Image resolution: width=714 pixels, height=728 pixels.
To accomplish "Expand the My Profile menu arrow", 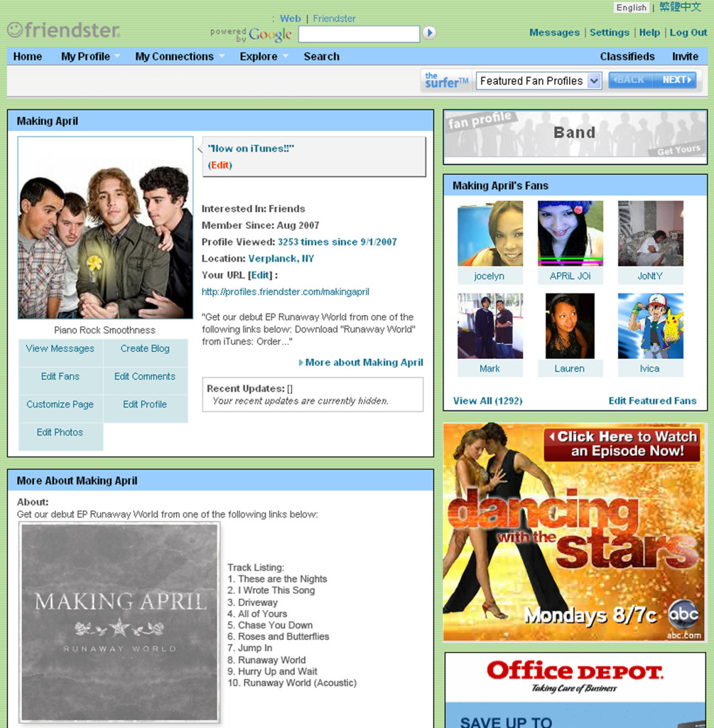I will pyautogui.click(x=117, y=57).
